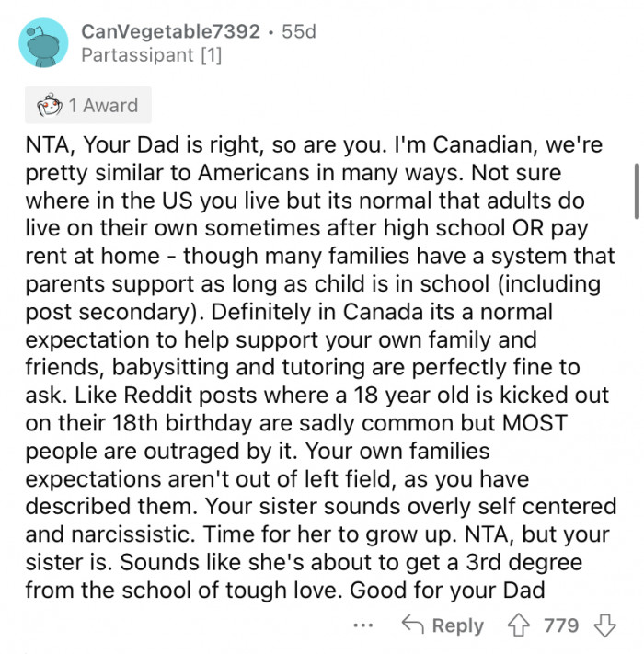Click the award icon in the award badge
The width and height of the screenshot is (644, 654).
coord(50,106)
